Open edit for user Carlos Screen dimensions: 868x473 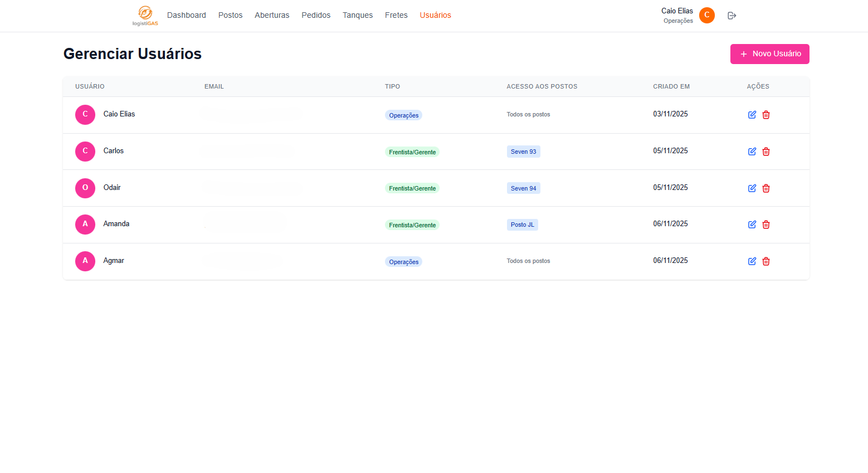[752, 152]
